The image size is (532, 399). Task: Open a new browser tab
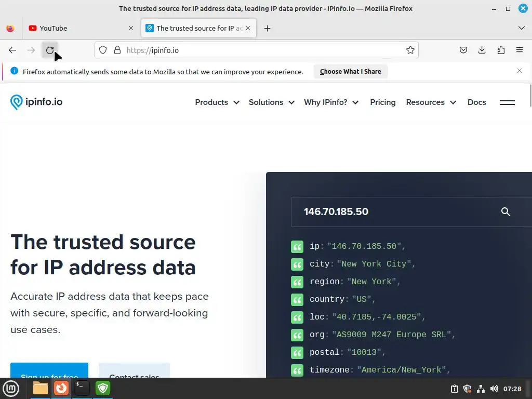tap(268, 29)
